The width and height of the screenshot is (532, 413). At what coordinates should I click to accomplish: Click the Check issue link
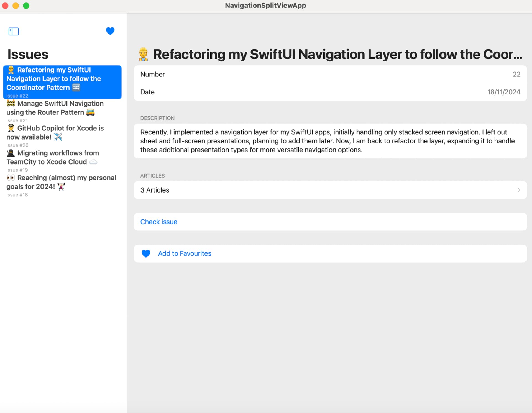point(158,222)
